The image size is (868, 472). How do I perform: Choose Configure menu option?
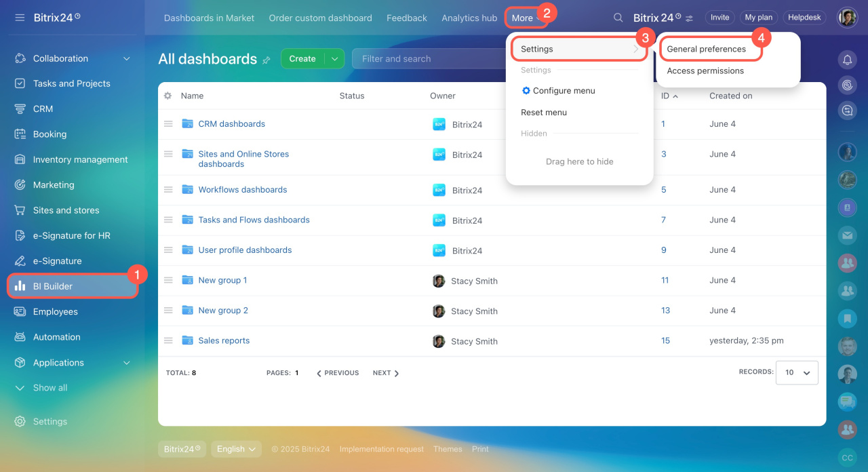pos(558,90)
